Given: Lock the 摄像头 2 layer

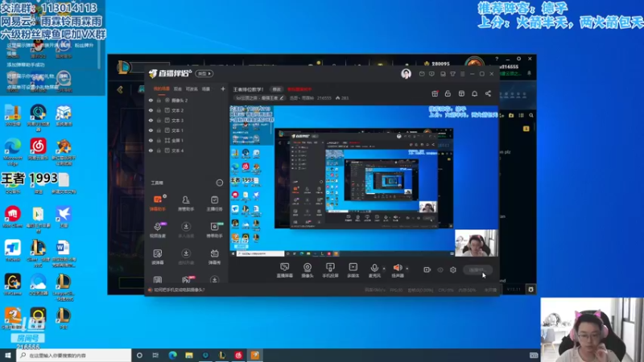Looking at the screenshot, I should (159, 100).
